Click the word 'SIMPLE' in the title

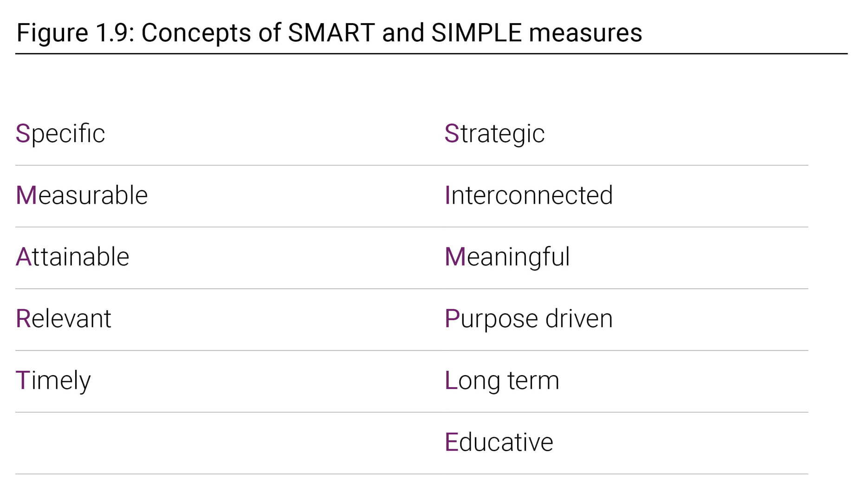(476, 33)
